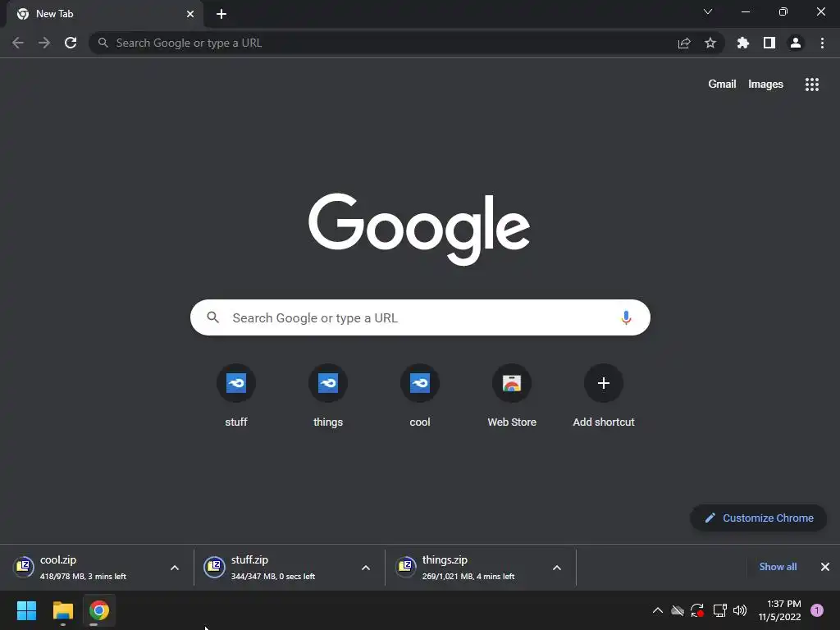Click the magnifier icon in Google search box
This screenshot has height=630, width=840.
point(212,317)
